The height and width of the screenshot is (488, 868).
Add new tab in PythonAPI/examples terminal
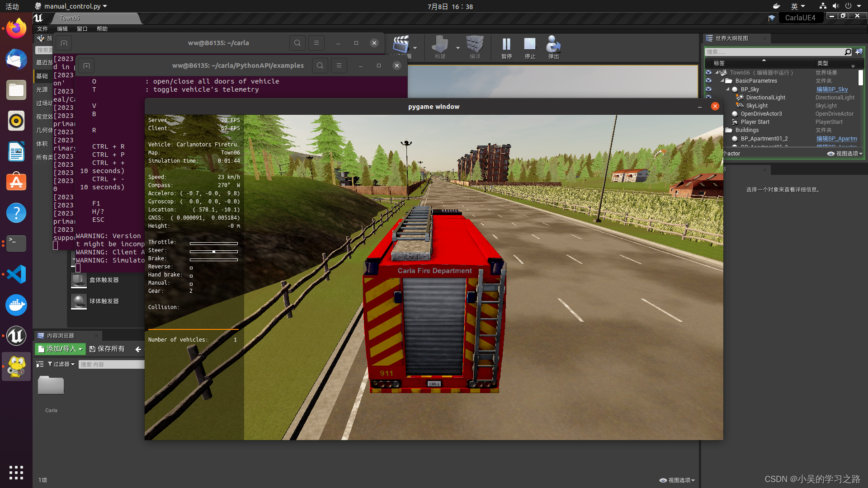[x=86, y=66]
